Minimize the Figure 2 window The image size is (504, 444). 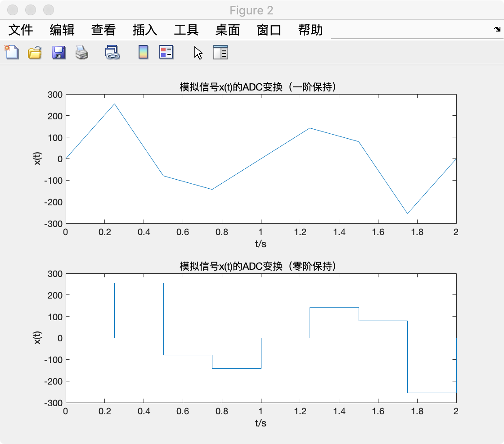pos(31,10)
